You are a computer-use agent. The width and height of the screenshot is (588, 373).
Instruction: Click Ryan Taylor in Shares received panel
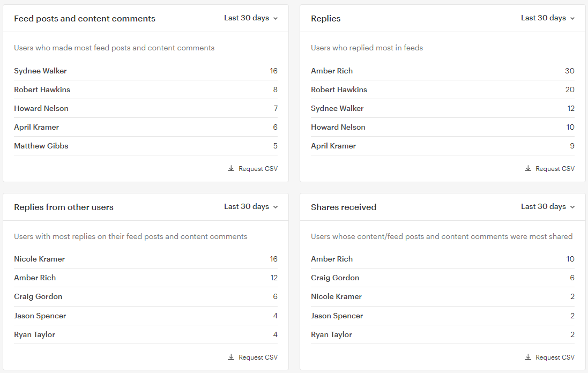point(331,335)
